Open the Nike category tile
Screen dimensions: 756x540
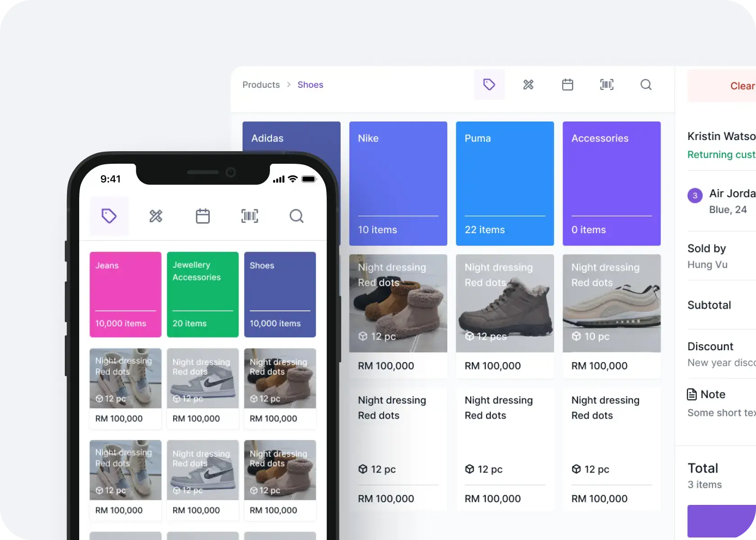pyautogui.click(x=398, y=183)
